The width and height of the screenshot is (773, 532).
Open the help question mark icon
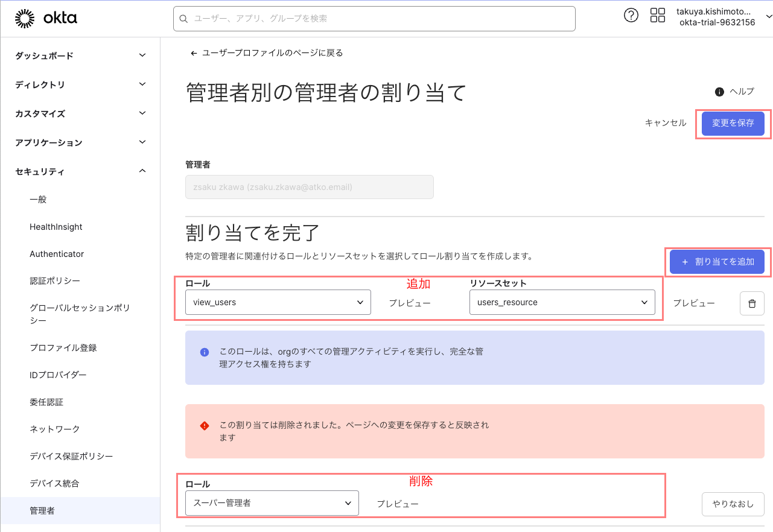pyautogui.click(x=631, y=16)
